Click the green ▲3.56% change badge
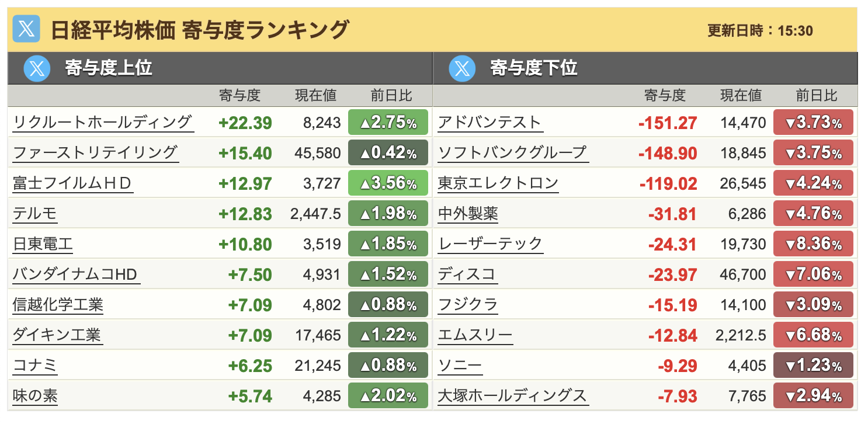 [x=388, y=183]
